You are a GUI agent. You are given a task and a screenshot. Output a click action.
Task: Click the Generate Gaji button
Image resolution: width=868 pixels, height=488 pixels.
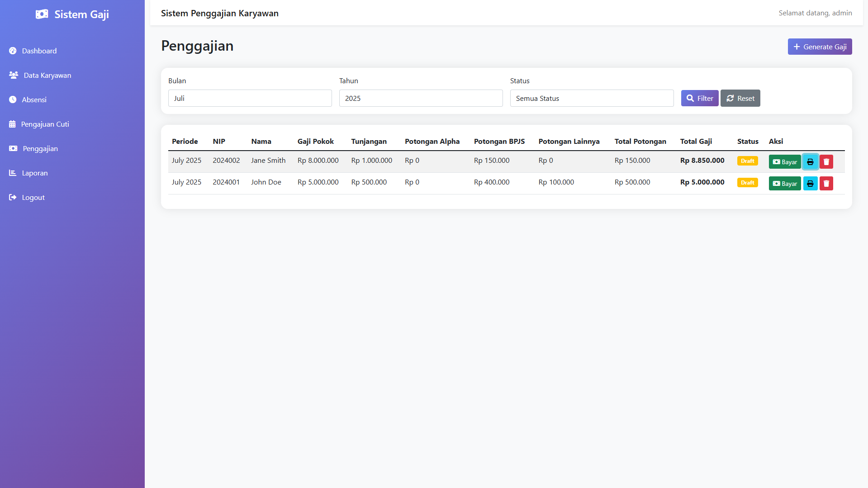pos(820,47)
